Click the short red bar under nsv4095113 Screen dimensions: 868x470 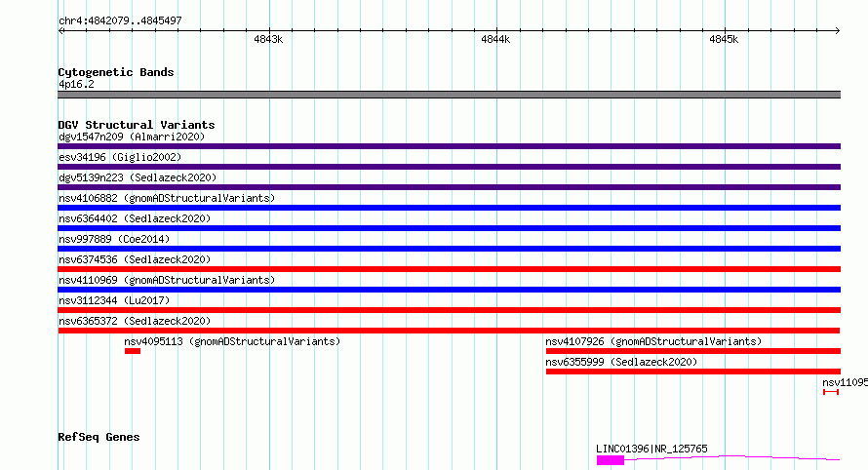tap(133, 351)
